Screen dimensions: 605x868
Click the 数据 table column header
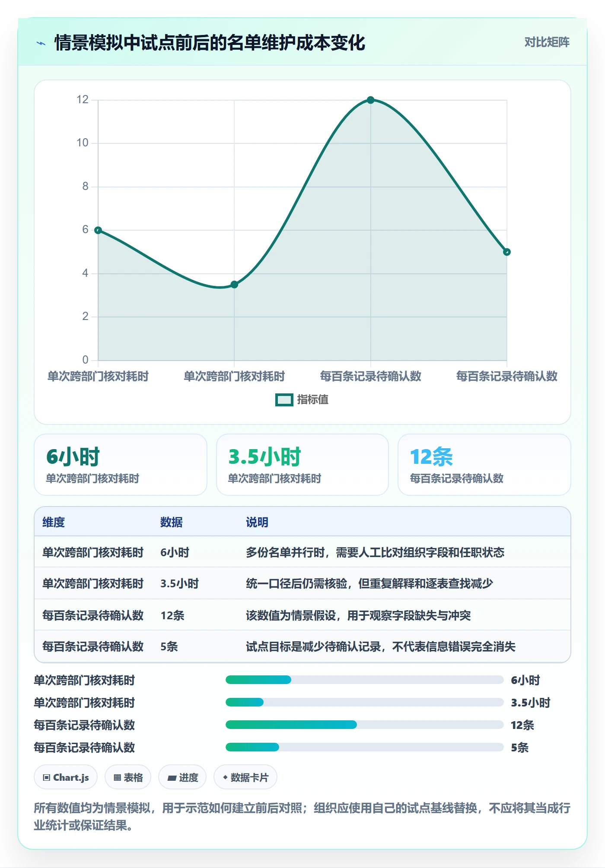pyautogui.click(x=171, y=522)
